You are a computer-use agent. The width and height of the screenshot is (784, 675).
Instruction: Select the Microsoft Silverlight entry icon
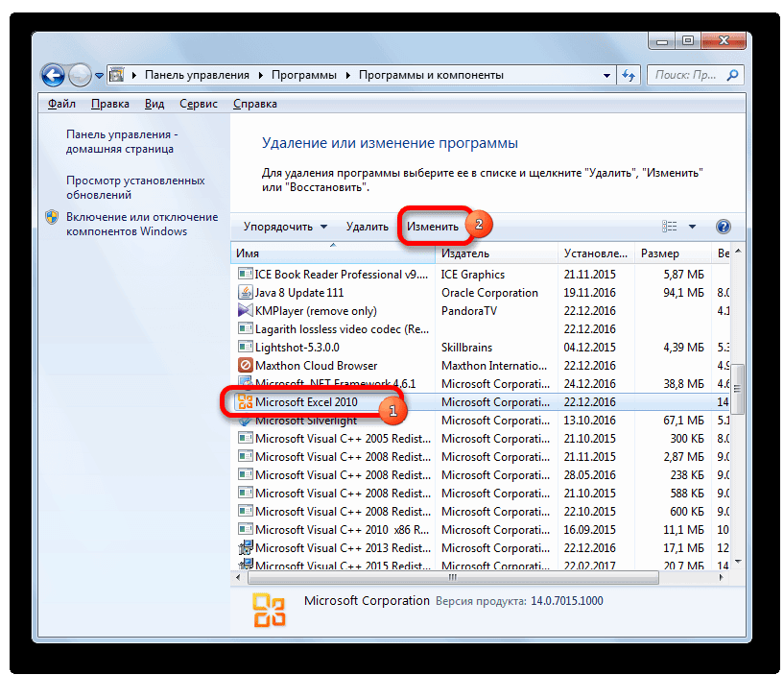click(245, 421)
